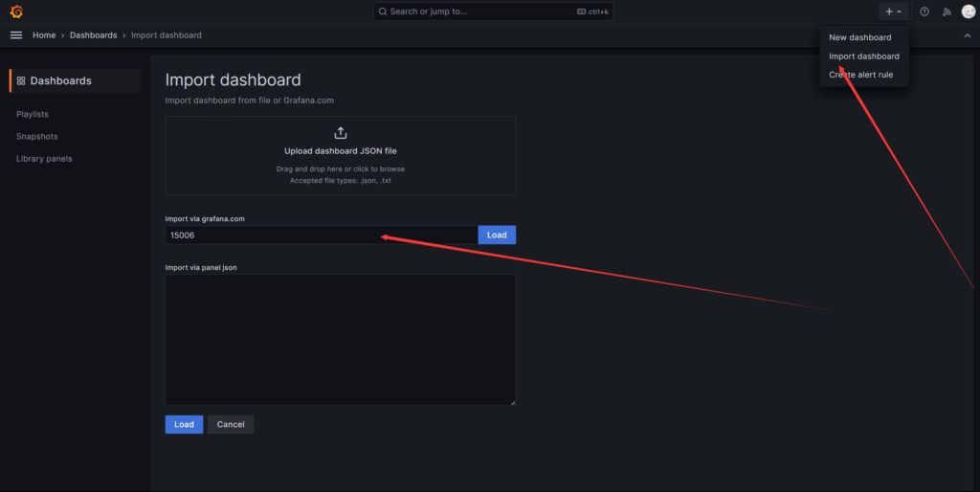Open Dashboards in the sidebar
The width and height of the screenshot is (980, 492).
76,80
